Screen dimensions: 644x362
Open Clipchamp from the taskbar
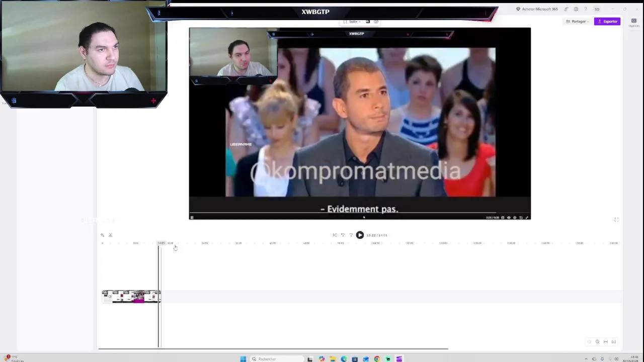399,359
